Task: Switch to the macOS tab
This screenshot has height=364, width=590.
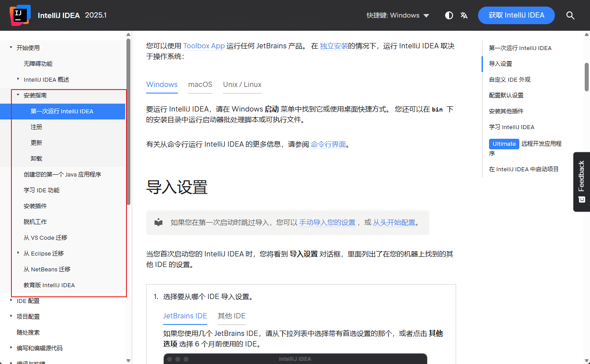Action: (200, 84)
